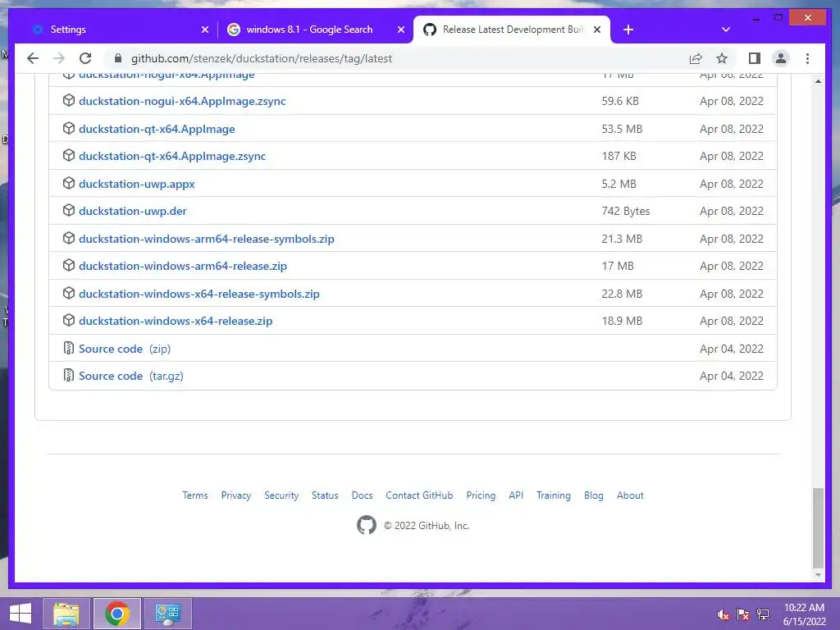Click the 742 Bytes size cell

[626, 211]
